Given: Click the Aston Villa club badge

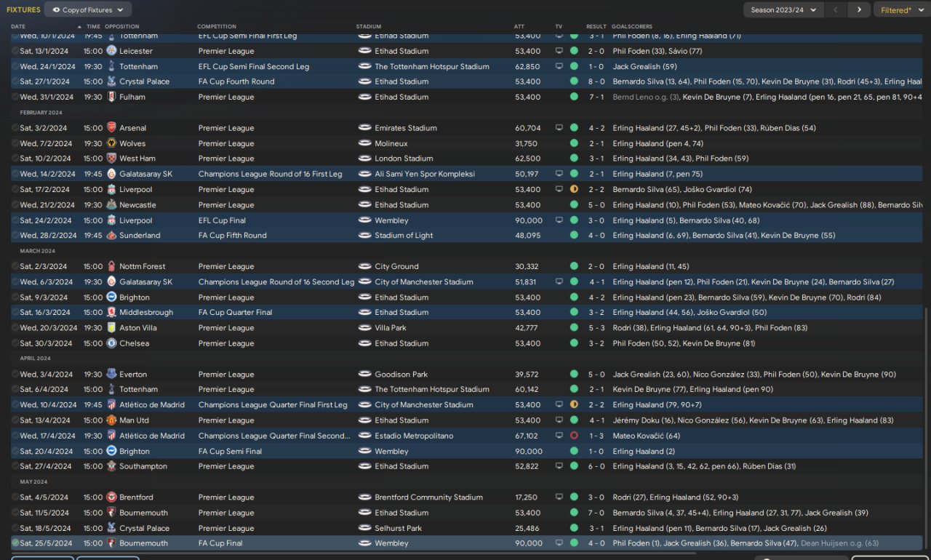Looking at the screenshot, I should click(x=111, y=328).
